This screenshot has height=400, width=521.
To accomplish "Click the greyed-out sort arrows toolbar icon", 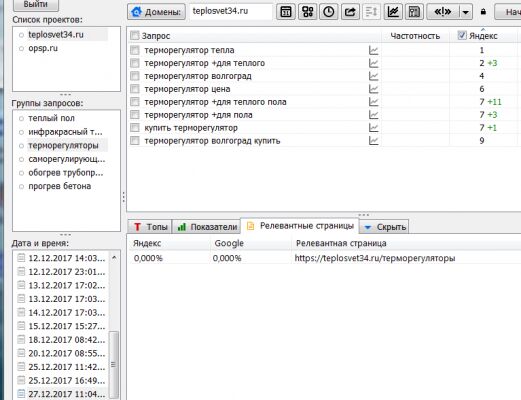I will click(371, 12).
